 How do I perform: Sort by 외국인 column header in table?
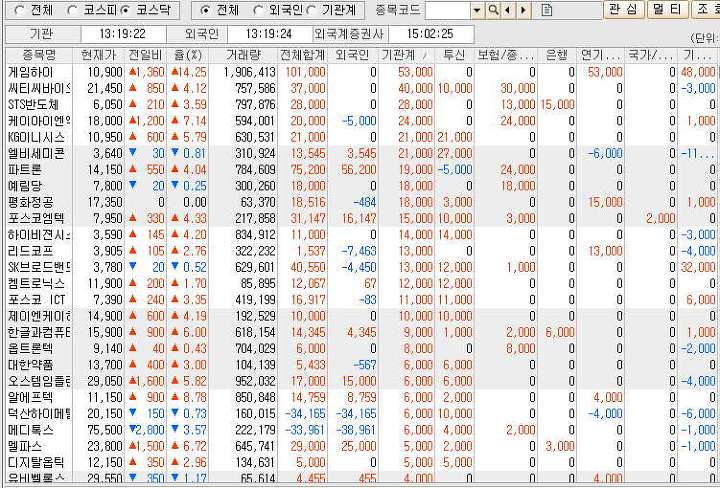coord(352,55)
